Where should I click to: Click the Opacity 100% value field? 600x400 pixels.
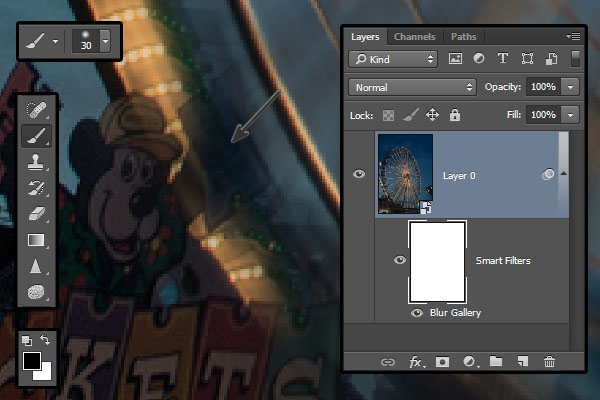543,87
